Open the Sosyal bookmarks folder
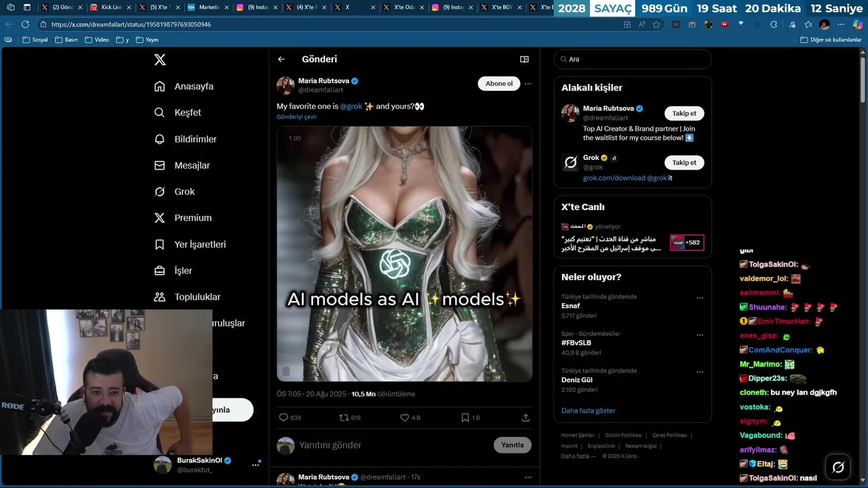This screenshot has height=488, width=868. coord(35,40)
